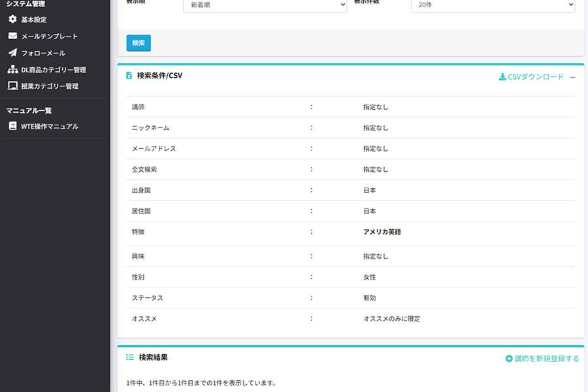588x392 pixels.
Task: Click the plus icon beside 講師を新規登録する
Action: [x=510, y=359]
